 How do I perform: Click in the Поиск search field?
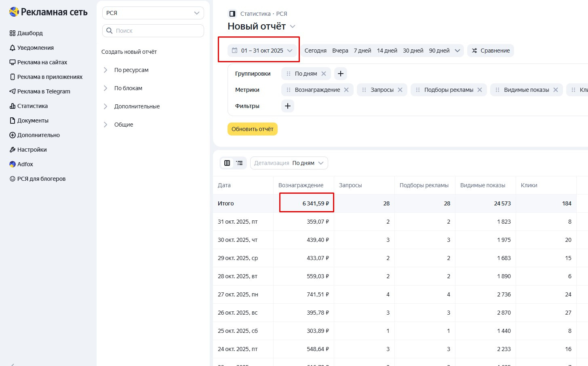(x=158, y=31)
